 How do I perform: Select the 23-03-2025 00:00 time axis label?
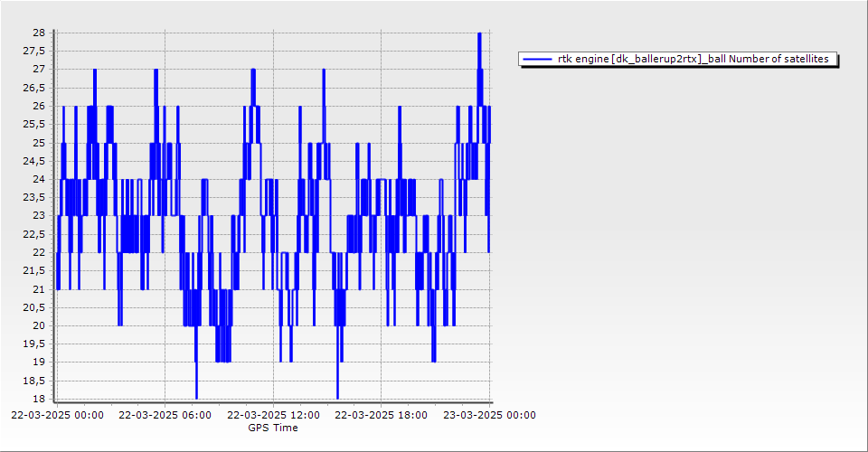click(489, 416)
